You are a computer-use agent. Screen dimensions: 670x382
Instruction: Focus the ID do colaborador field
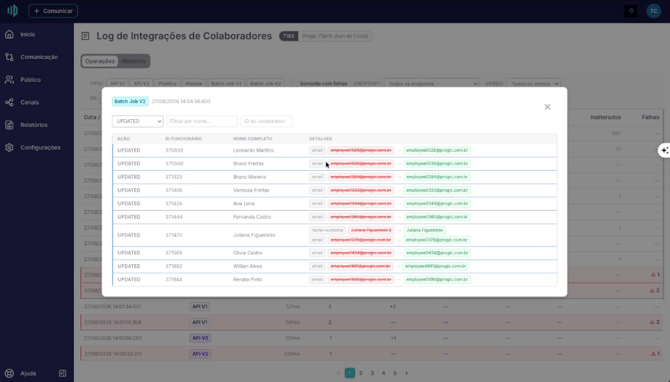click(266, 121)
